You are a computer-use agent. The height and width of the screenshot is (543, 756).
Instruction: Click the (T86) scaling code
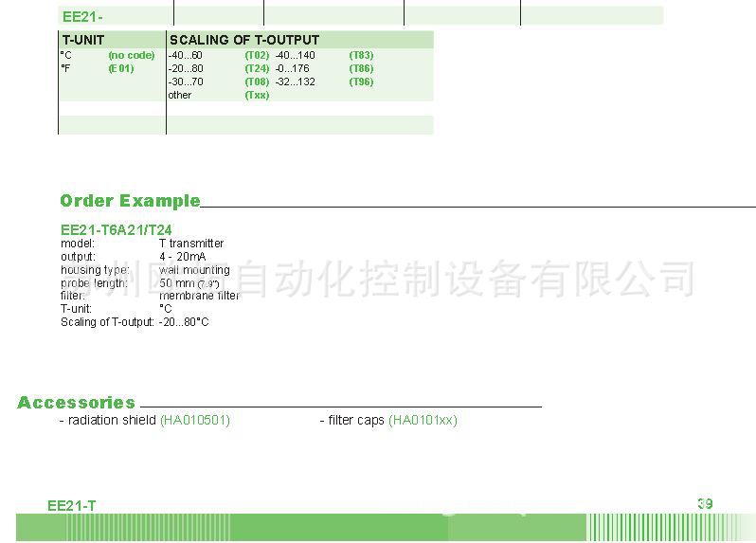click(361, 68)
